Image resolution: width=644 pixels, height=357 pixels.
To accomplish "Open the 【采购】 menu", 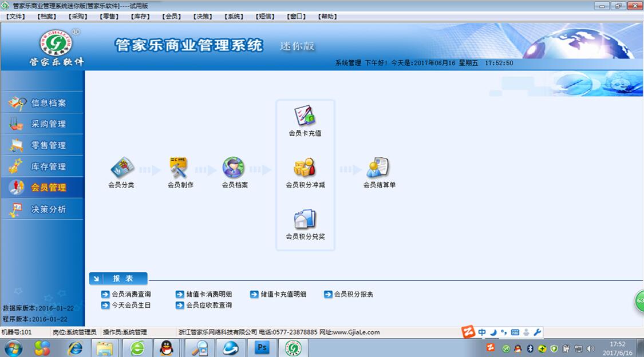I will click(78, 17).
